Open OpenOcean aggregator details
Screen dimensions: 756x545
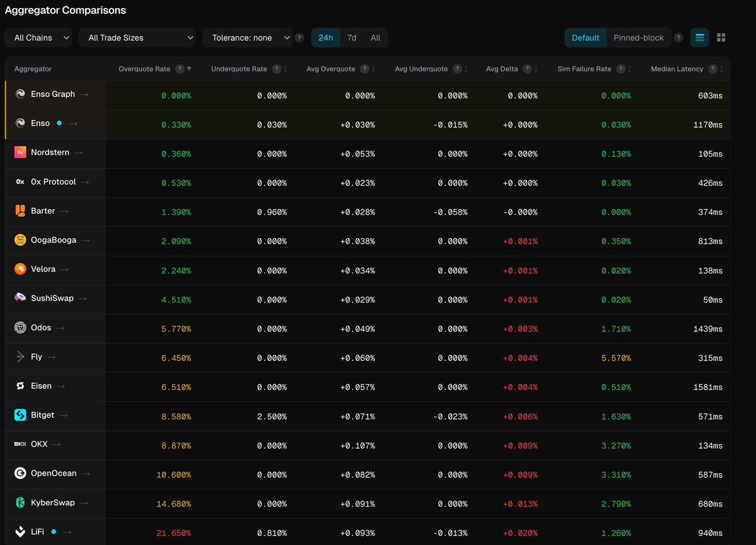point(86,474)
